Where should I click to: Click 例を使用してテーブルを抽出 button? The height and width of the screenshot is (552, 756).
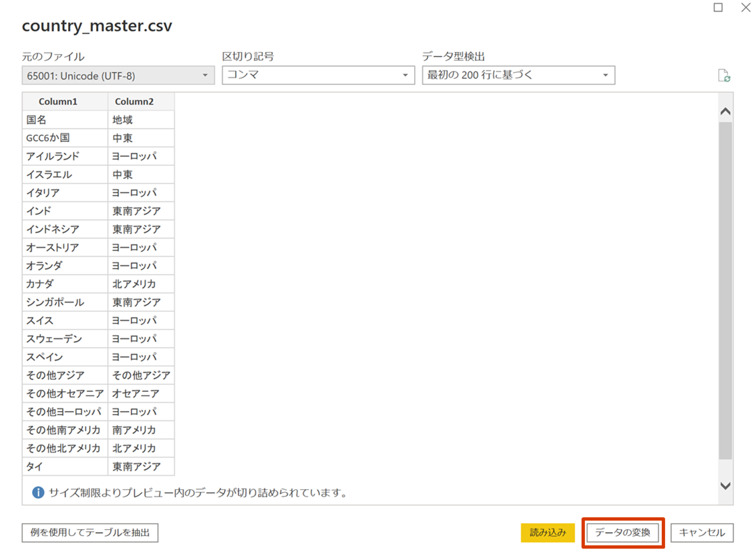pos(90,532)
